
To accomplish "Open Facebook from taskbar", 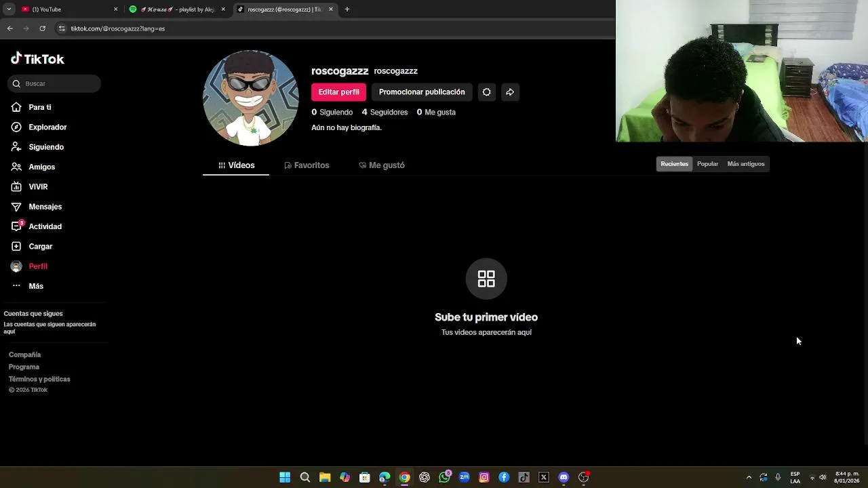I will tap(504, 477).
